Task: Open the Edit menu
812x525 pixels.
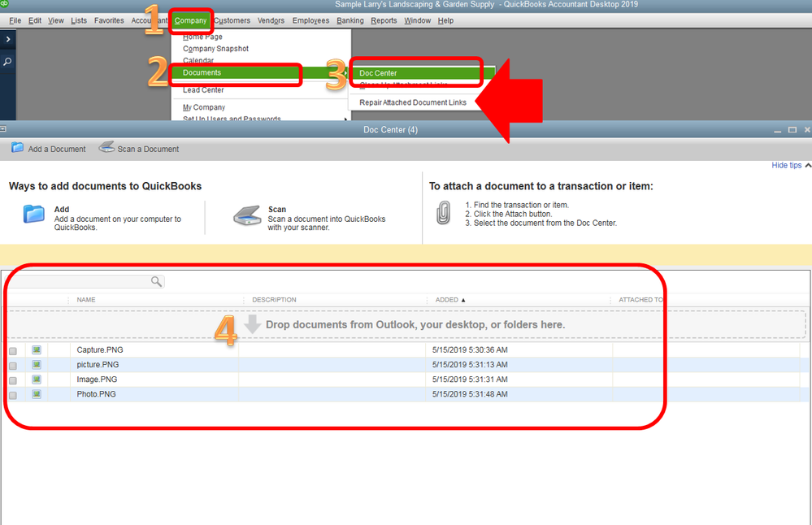Action: coord(35,20)
